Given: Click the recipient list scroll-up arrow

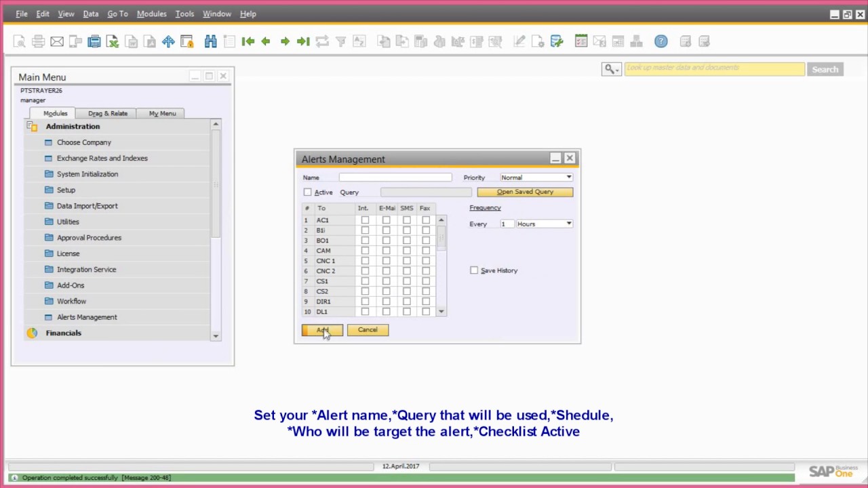Looking at the screenshot, I should pyautogui.click(x=441, y=220).
